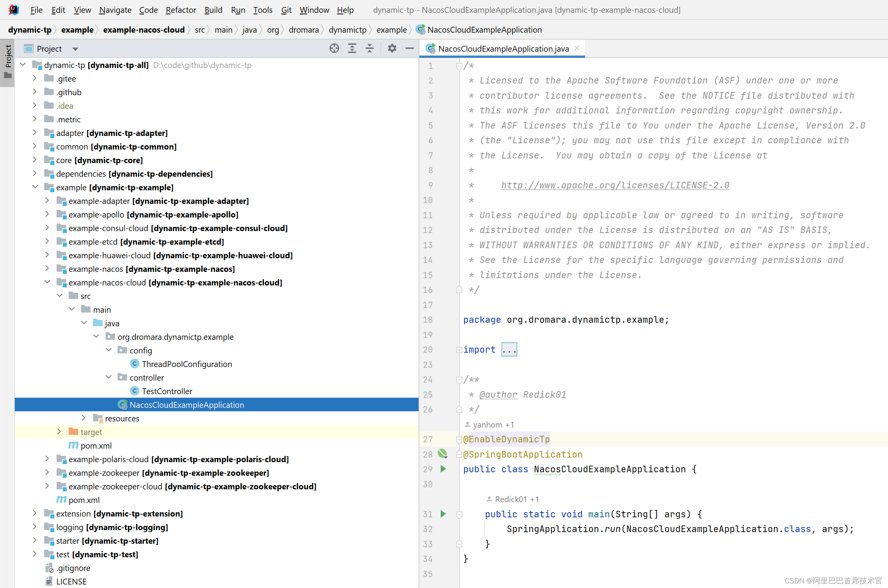
Task: Open the Project view dropdown arrow
Action: 75,49
